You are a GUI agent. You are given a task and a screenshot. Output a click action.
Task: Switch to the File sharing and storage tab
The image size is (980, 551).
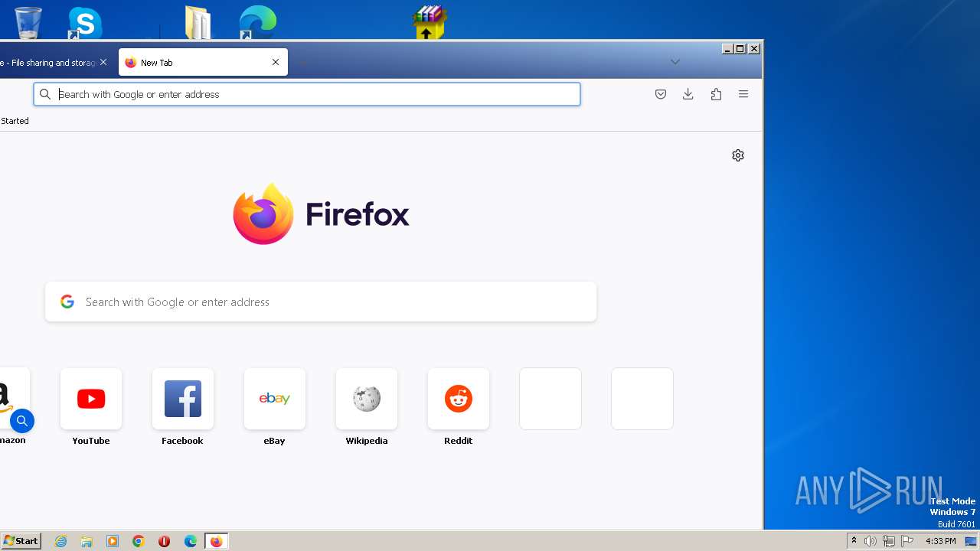point(47,63)
